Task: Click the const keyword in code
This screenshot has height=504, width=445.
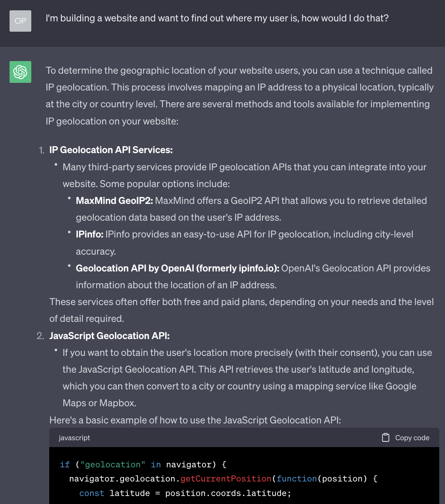Action: click(x=92, y=493)
